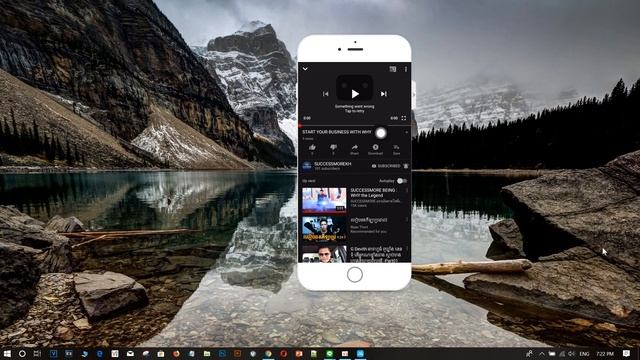
Task: Open the player's three-dot options menu
Action: (x=406, y=69)
